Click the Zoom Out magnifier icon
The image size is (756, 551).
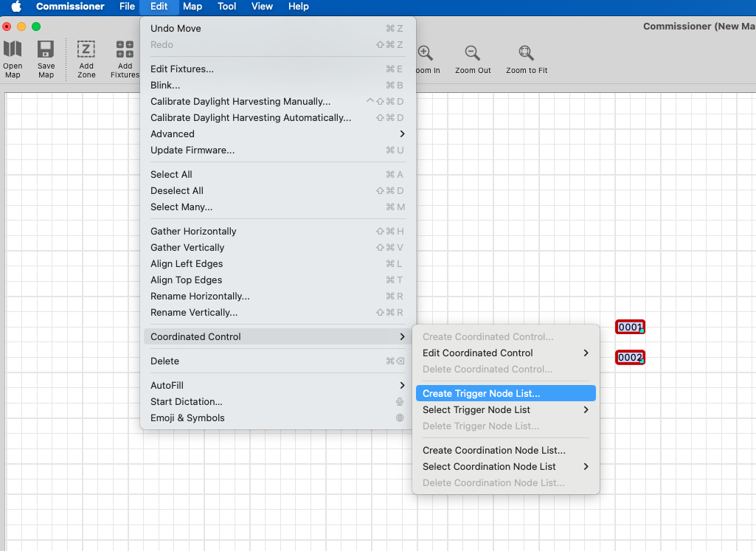[473, 54]
